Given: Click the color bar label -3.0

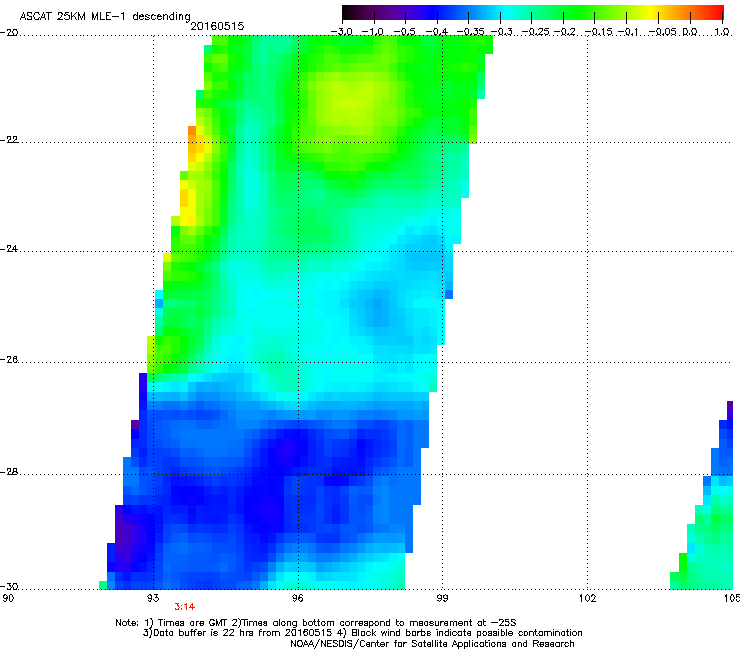Looking at the screenshot, I should click(342, 32).
